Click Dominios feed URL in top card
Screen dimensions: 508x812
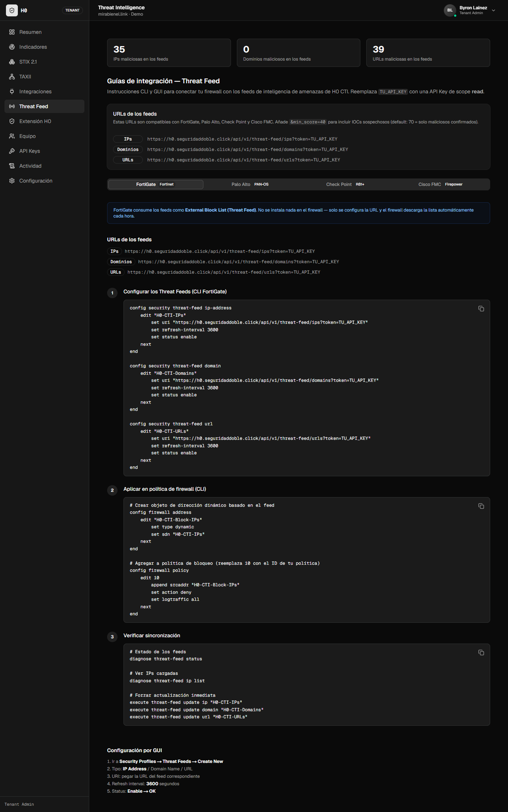248,149
